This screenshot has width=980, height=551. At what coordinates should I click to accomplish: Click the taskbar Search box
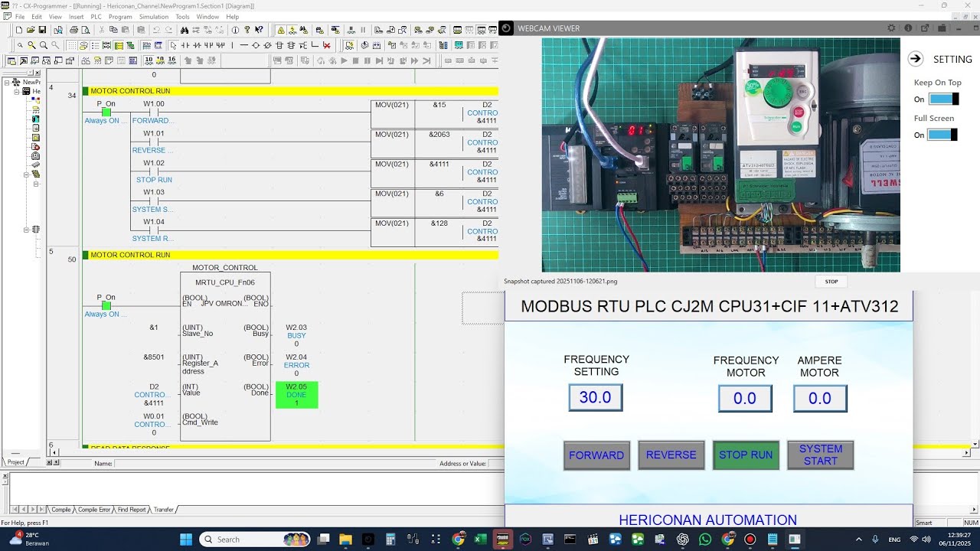tap(255, 540)
